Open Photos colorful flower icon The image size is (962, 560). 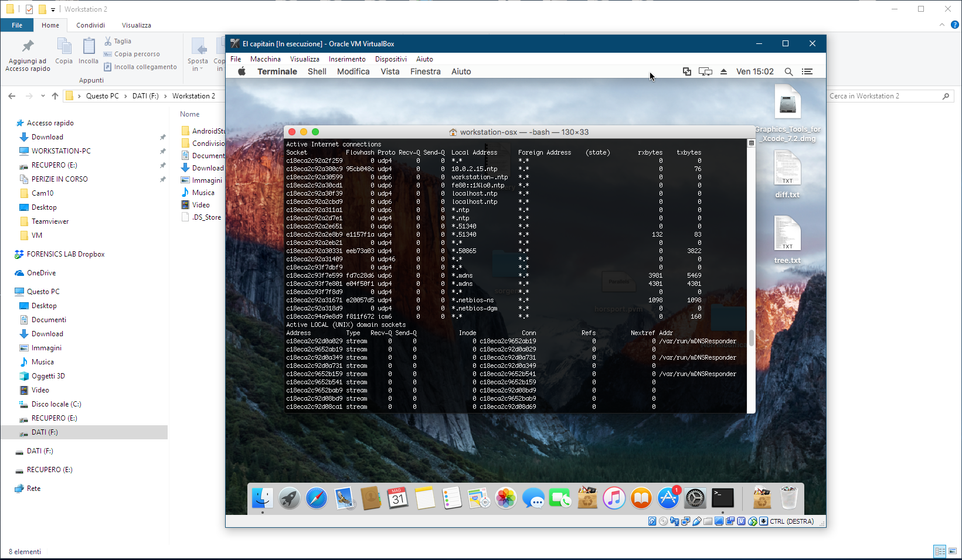506,498
